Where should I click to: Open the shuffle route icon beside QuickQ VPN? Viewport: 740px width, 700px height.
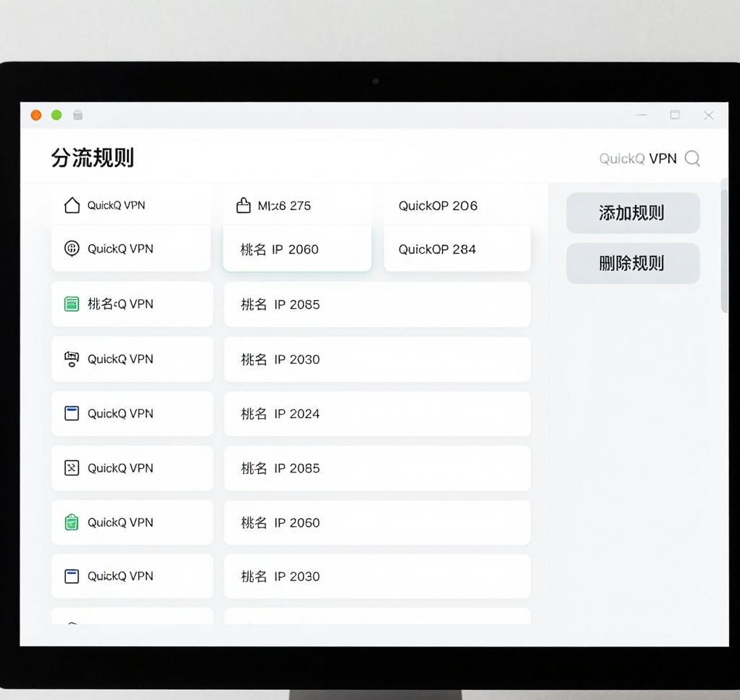point(71,467)
